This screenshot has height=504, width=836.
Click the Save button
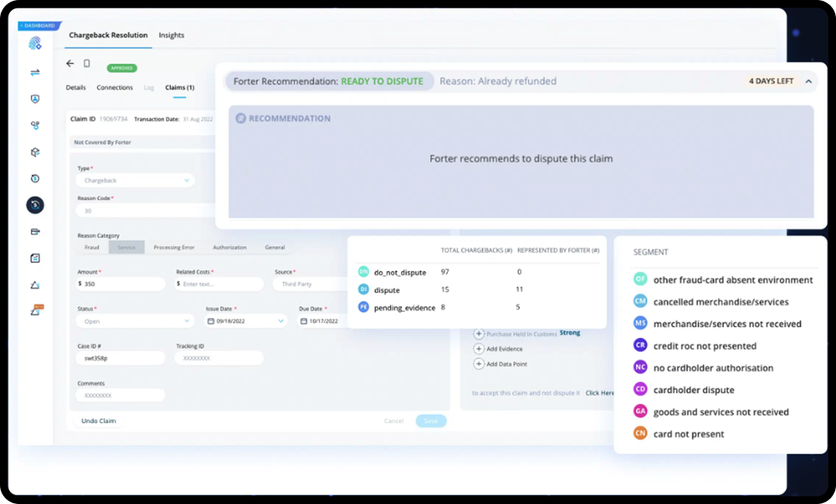click(x=431, y=421)
